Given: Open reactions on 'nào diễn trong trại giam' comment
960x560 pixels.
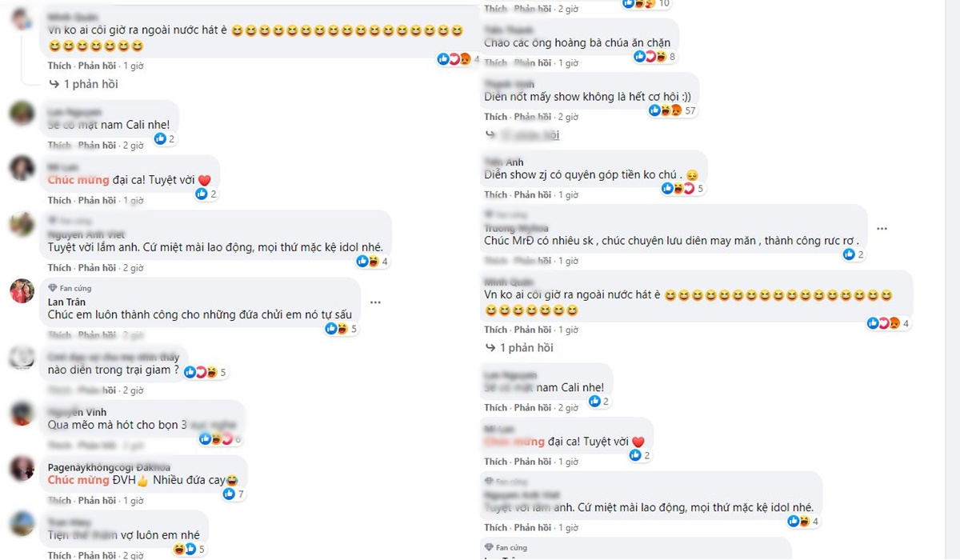Looking at the screenshot, I should [205, 371].
